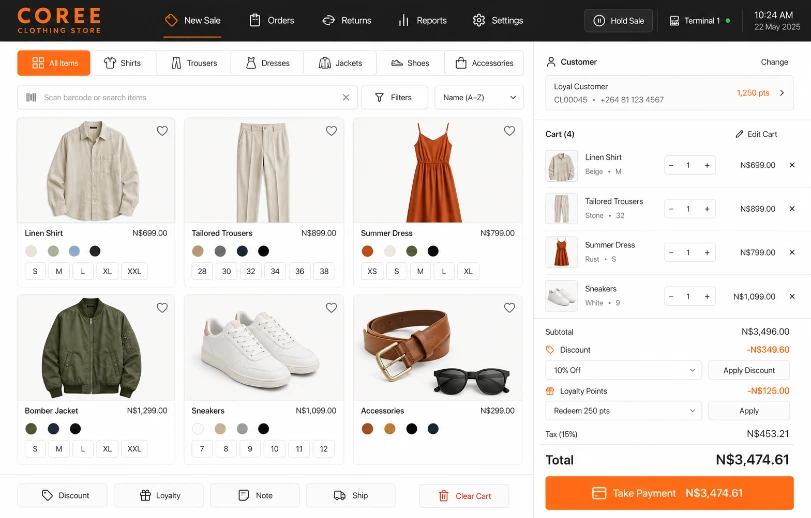Viewport: 811px width, 518px height.
Task: Remove Linen Shirt from cart
Action: click(792, 165)
